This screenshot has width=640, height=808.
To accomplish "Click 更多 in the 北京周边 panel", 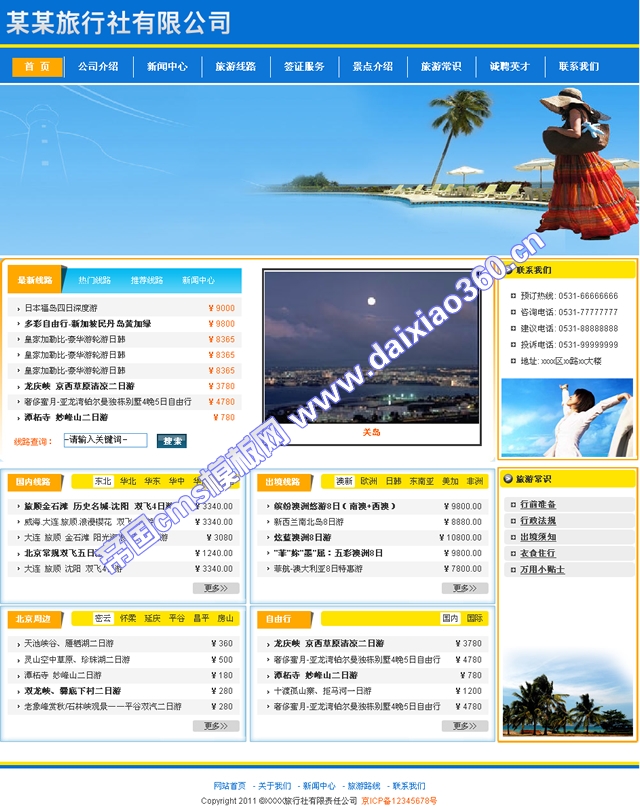I will (216, 726).
